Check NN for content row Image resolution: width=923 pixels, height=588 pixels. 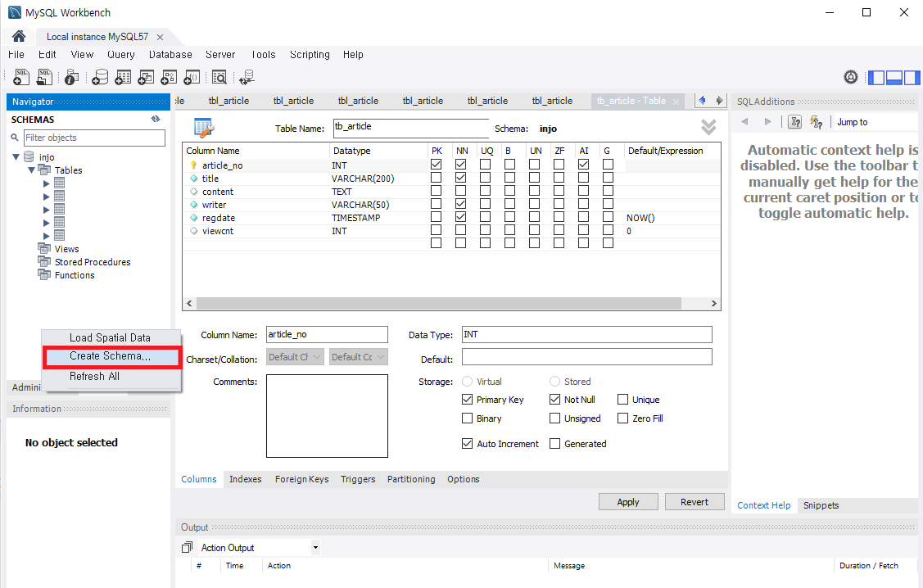461,191
